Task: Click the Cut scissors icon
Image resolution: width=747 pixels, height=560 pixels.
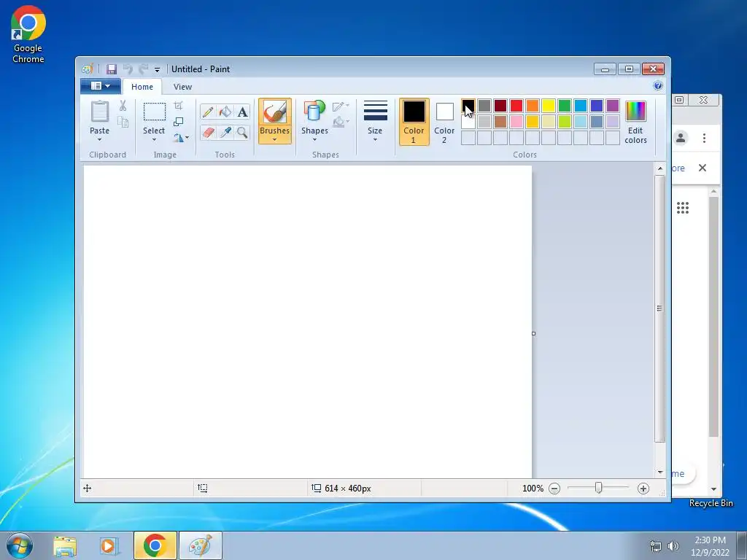Action: click(x=123, y=106)
